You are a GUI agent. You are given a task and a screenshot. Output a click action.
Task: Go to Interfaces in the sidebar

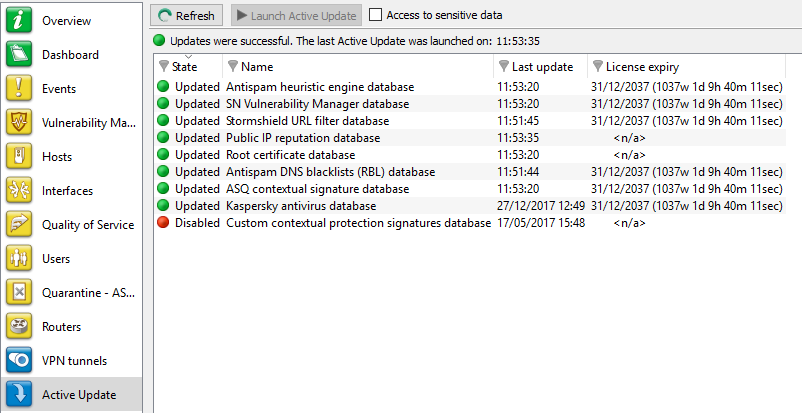tap(68, 190)
